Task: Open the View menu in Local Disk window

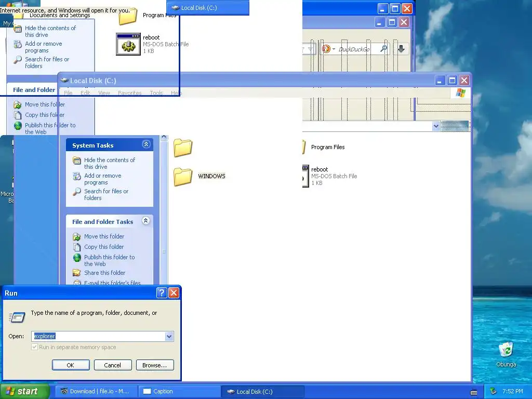Action: click(104, 93)
